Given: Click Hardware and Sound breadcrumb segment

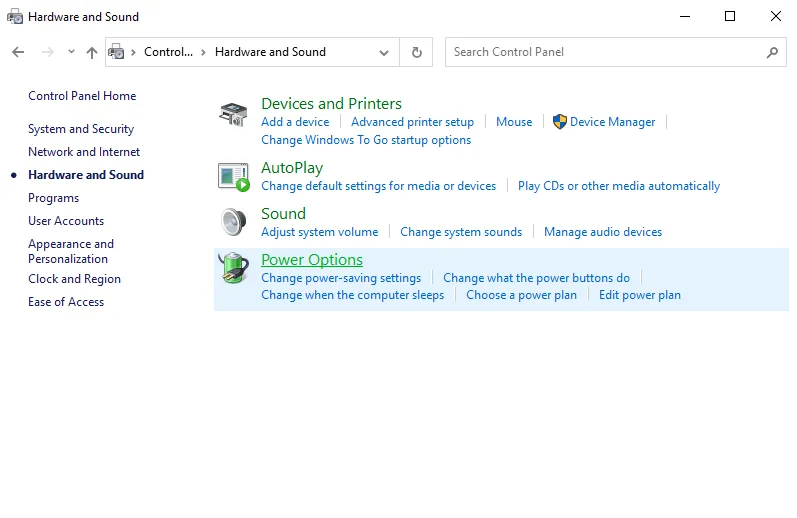Looking at the screenshot, I should pos(270,52).
